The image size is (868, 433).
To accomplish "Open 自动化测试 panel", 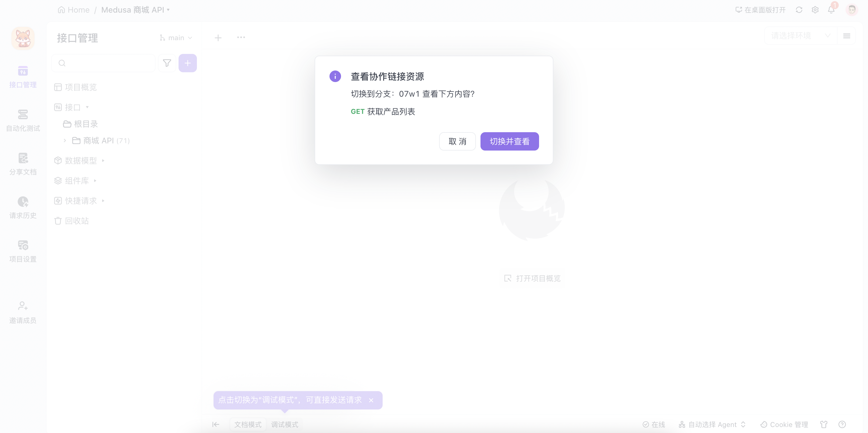I will coord(23,120).
